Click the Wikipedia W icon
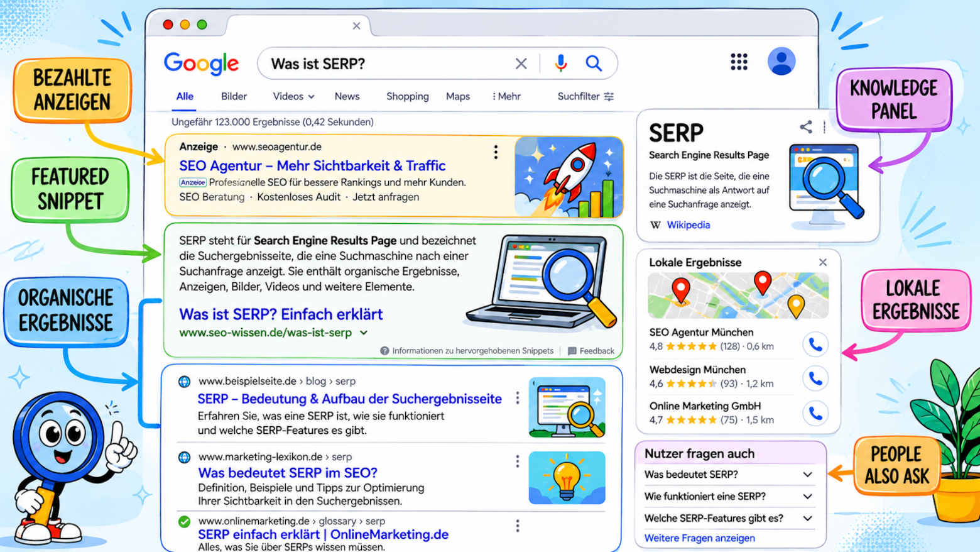The image size is (980, 552). click(x=655, y=225)
